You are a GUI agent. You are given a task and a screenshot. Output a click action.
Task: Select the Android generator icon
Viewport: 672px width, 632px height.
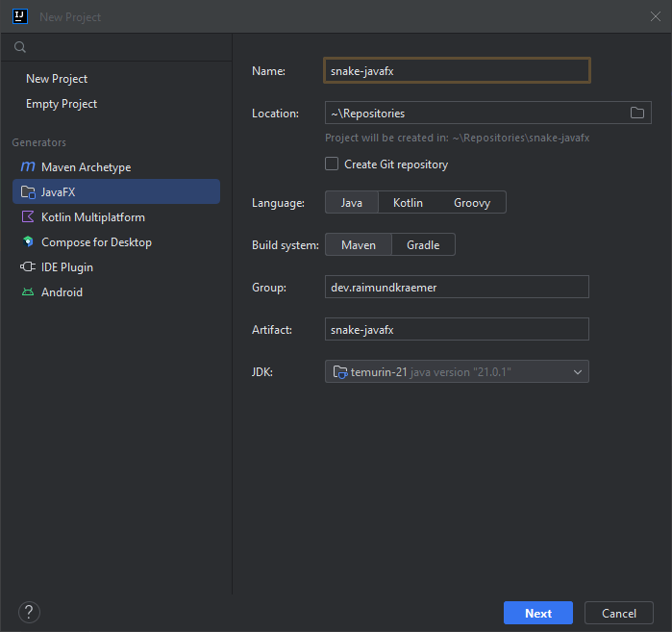(28, 292)
